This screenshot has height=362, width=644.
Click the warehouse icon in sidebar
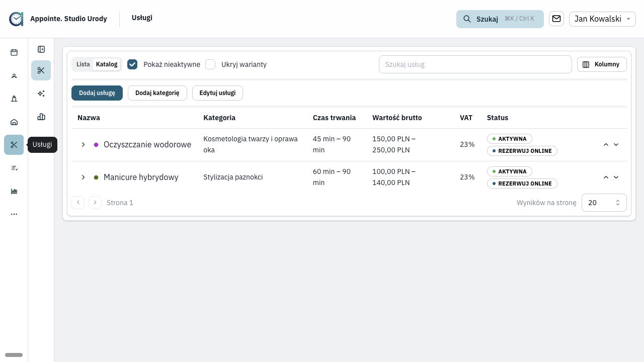click(x=14, y=122)
